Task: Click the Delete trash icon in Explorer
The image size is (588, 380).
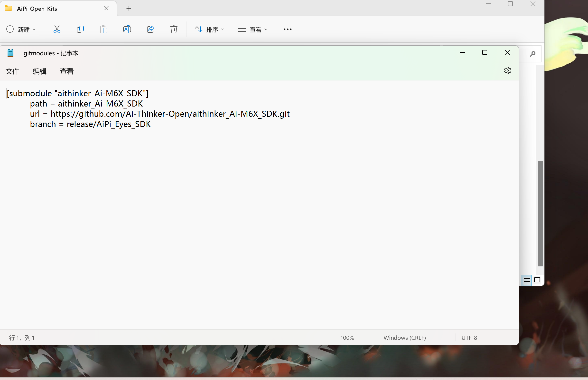Action: click(174, 29)
